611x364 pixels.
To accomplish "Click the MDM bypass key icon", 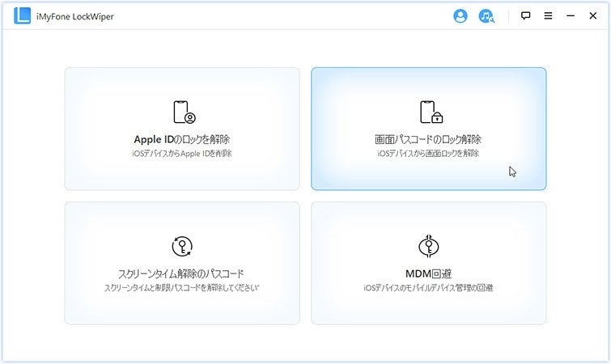I will click(429, 247).
